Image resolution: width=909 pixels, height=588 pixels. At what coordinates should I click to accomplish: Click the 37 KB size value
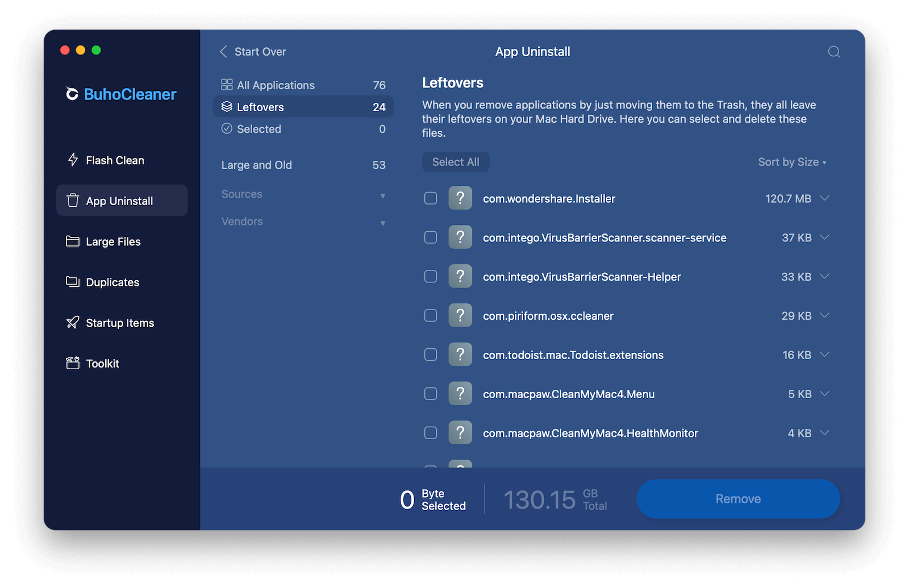[797, 237]
